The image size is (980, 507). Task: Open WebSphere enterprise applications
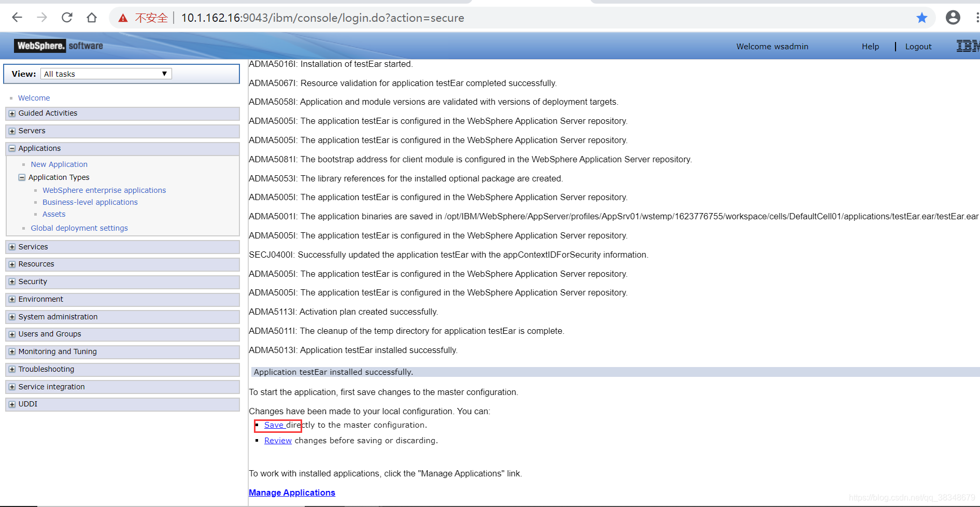point(104,190)
